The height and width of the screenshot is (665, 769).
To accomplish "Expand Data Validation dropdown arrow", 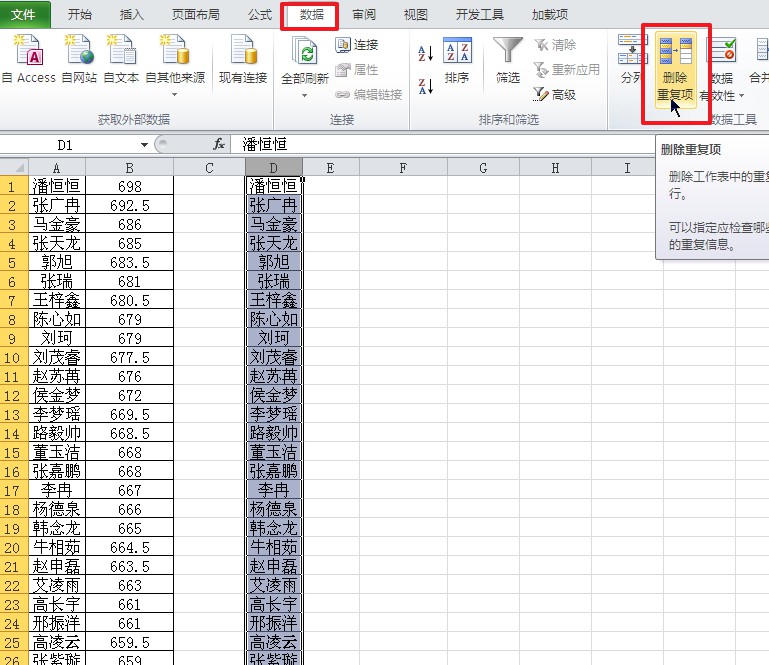I will point(741,96).
